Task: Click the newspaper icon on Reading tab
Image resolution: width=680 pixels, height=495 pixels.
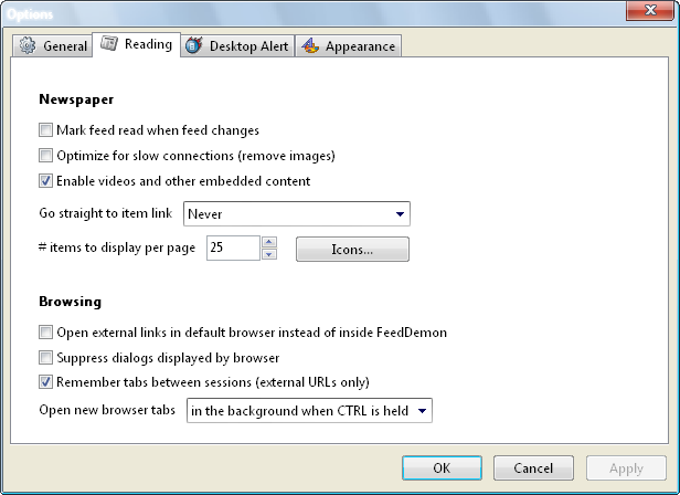Action: (109, 43)
